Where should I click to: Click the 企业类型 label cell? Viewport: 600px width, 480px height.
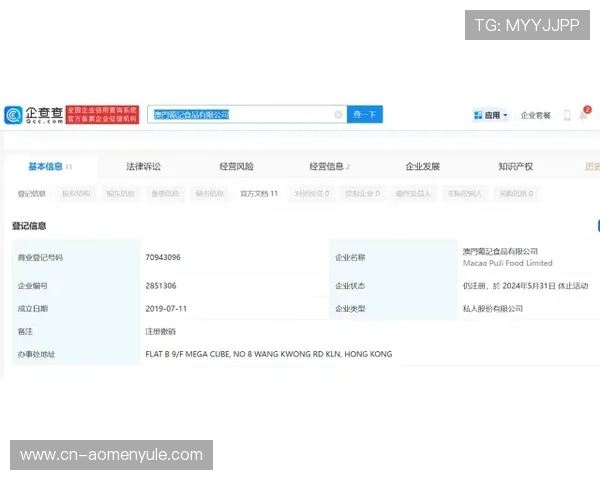coord(393,309)
